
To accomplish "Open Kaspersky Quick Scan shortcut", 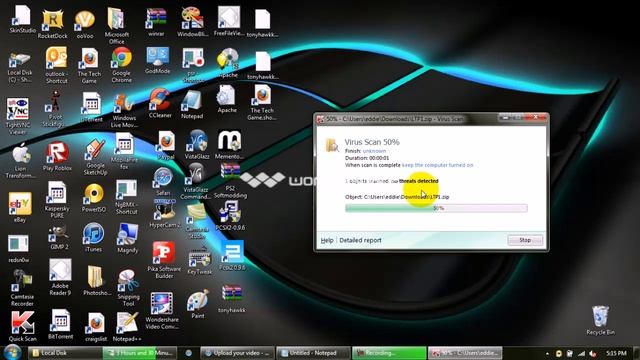I will (x=22, y=327).
